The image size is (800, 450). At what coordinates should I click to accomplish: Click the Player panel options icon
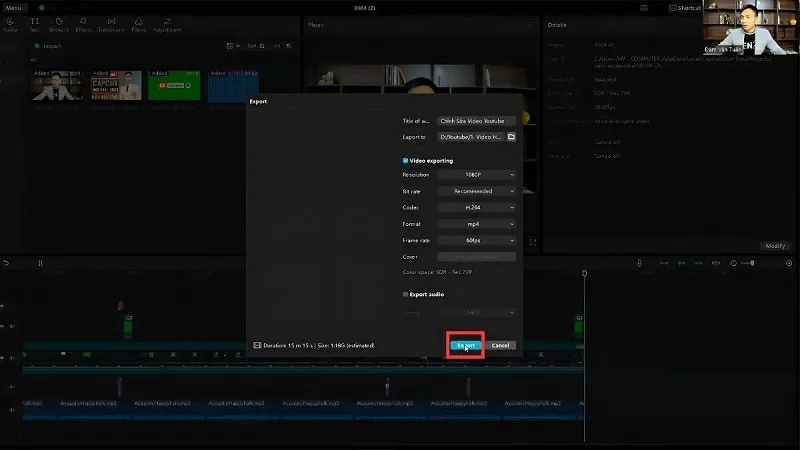pyautogui.click(x=530, y=24)
